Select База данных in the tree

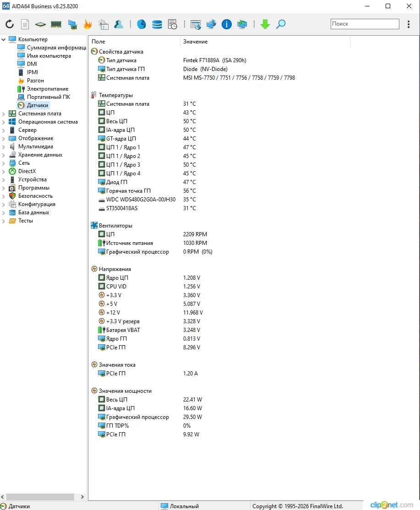coord(29,212)
